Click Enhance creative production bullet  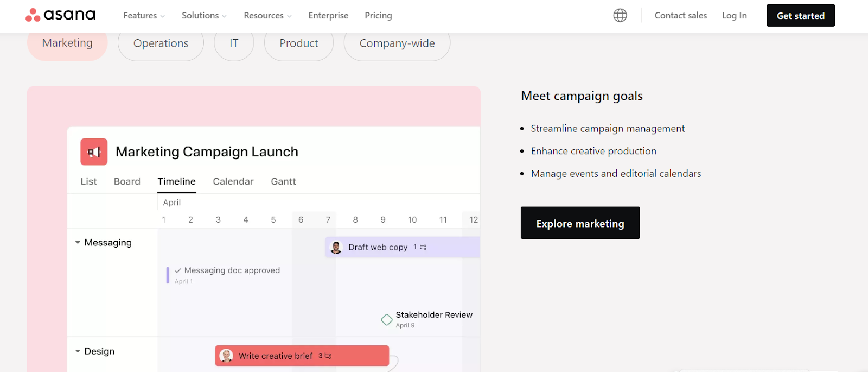(593, 151)
